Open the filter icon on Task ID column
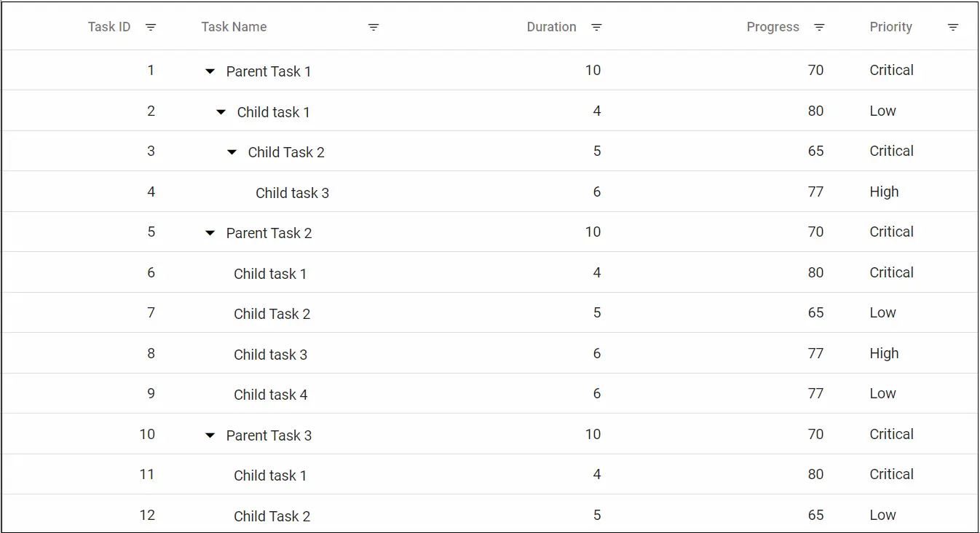This screenshot has height=533, width=980. (151, 27)
